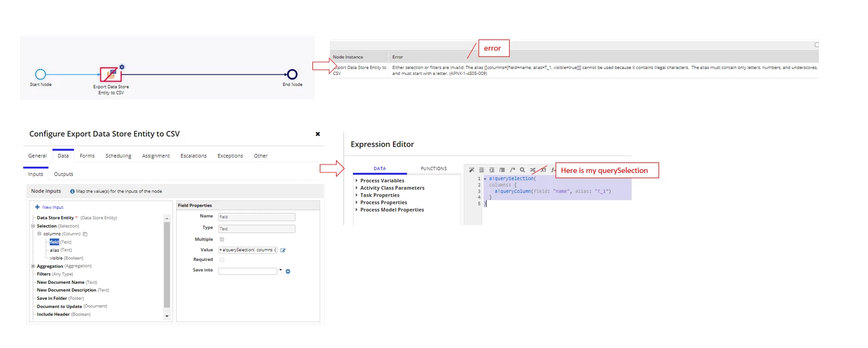Switch to the Data tab

[63, 156]
